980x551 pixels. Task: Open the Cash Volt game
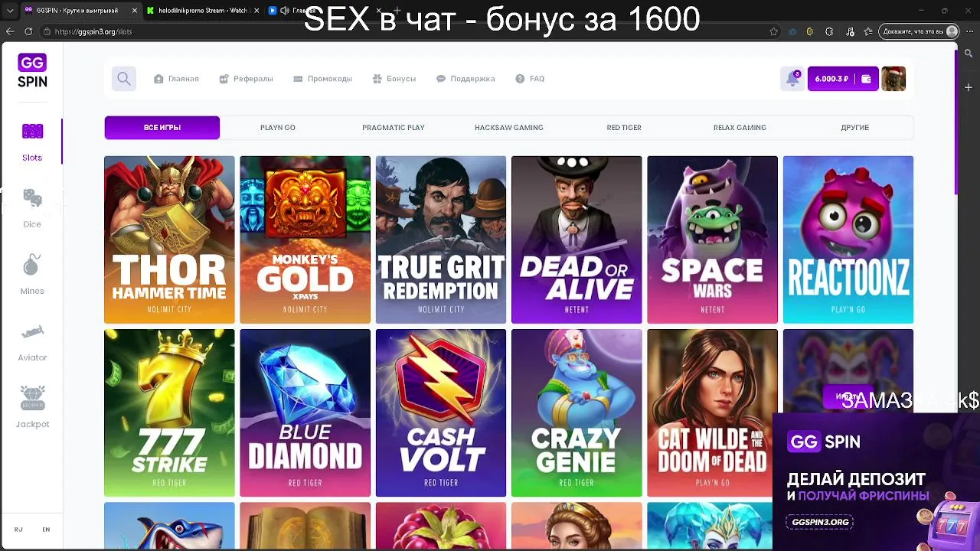click(441, 413)
